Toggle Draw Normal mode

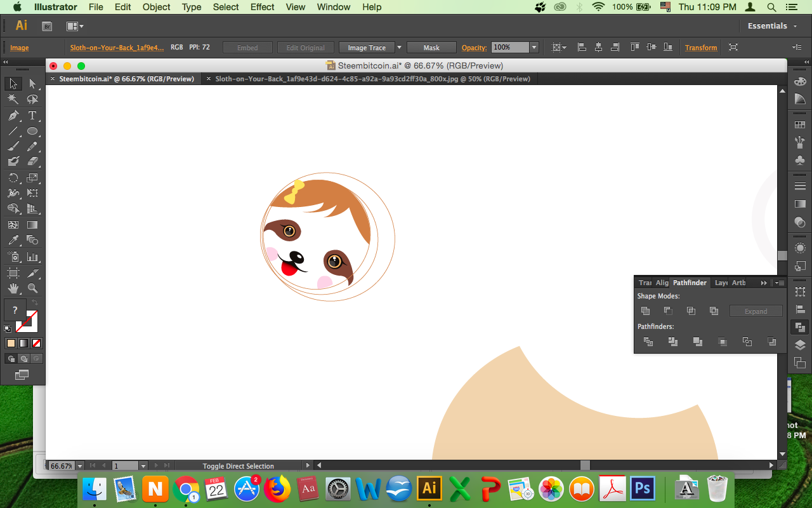point(11,358)
